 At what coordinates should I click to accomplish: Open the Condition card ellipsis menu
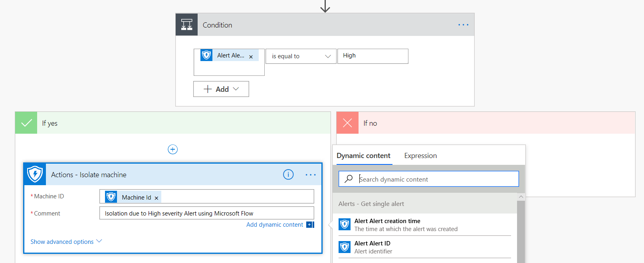(x=463, y=25)
